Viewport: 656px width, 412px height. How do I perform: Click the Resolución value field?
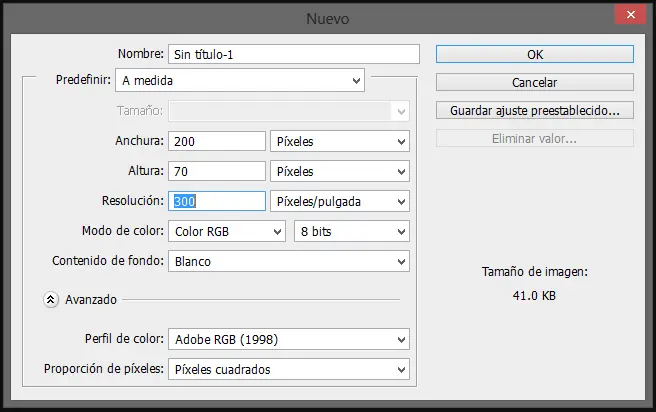[217, 201]
